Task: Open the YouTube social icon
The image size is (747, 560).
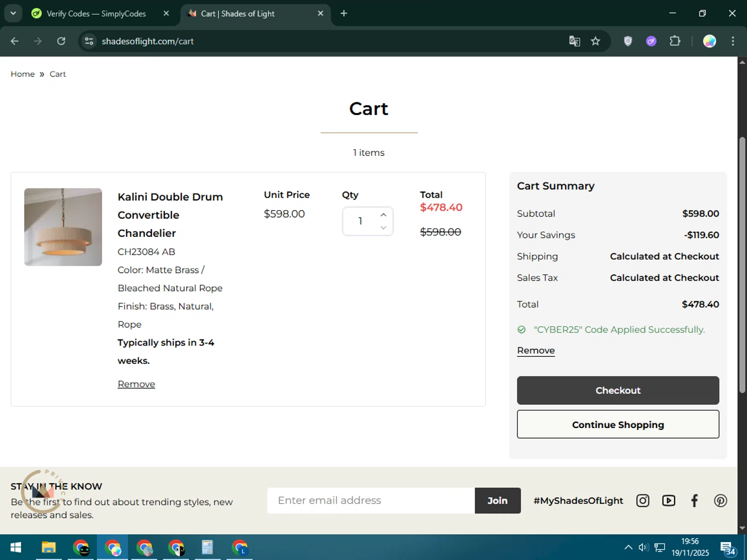Action: (x=668, y=500)
